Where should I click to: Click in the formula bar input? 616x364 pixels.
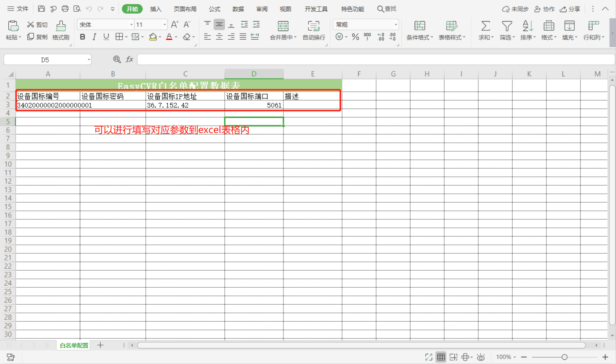pos(376,59)
